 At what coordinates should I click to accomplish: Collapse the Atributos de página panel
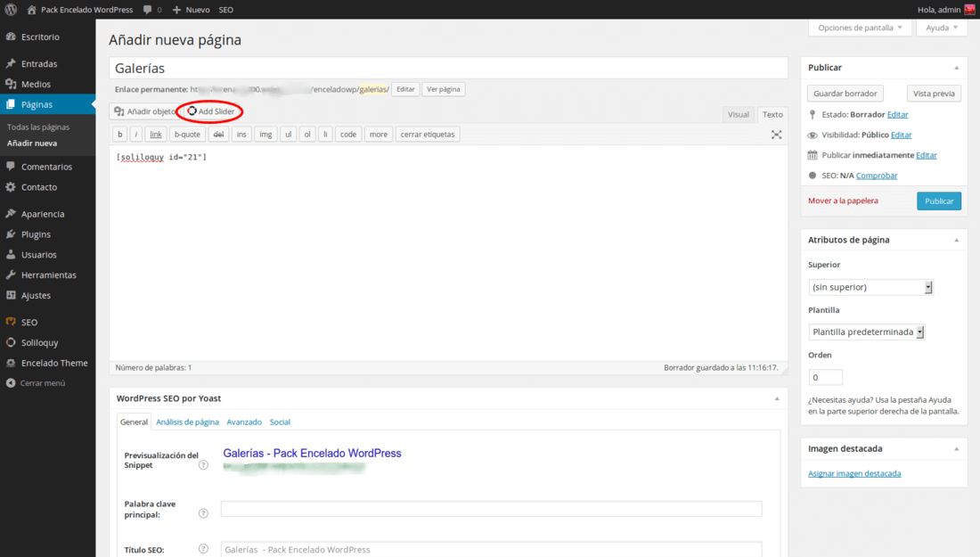tap(956, 240)
